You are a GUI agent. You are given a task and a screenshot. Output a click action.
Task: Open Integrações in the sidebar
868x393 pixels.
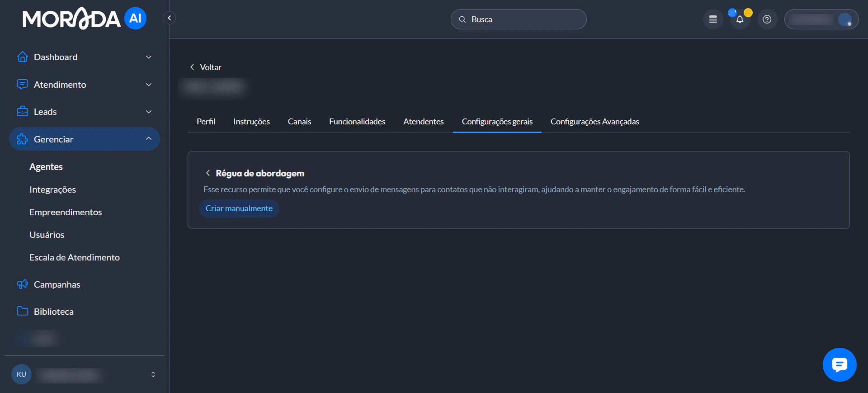tap(52, 189)
